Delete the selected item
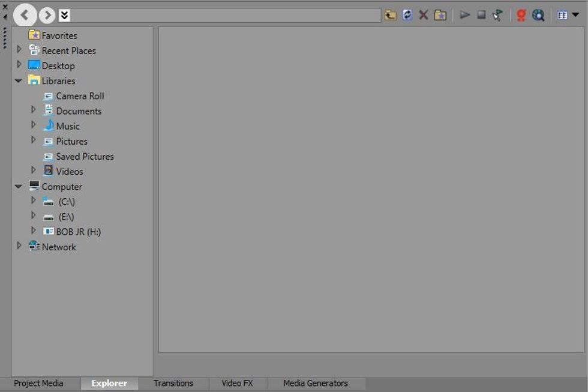The image size is (588, 392). tap(423, 14)
